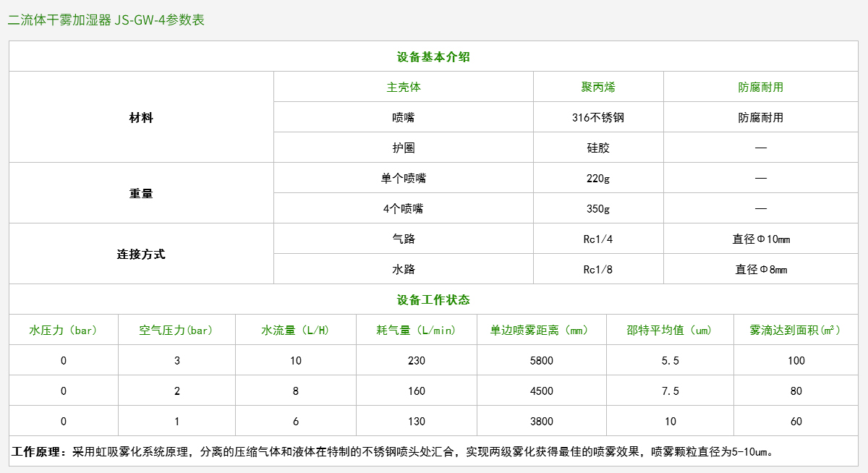Screen dimensions: 868x473
Task: Click the 220g weight value
Action: coord(598,178)
